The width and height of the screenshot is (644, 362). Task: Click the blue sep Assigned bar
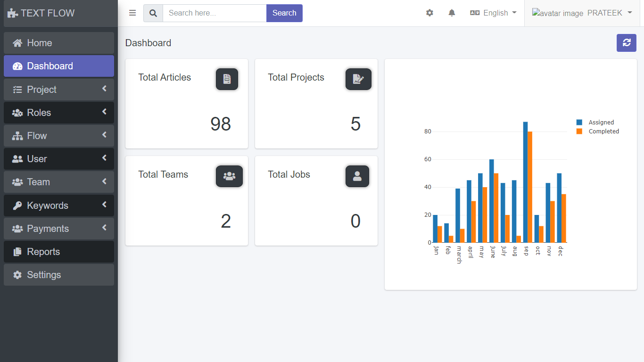(x=525, y=182)
